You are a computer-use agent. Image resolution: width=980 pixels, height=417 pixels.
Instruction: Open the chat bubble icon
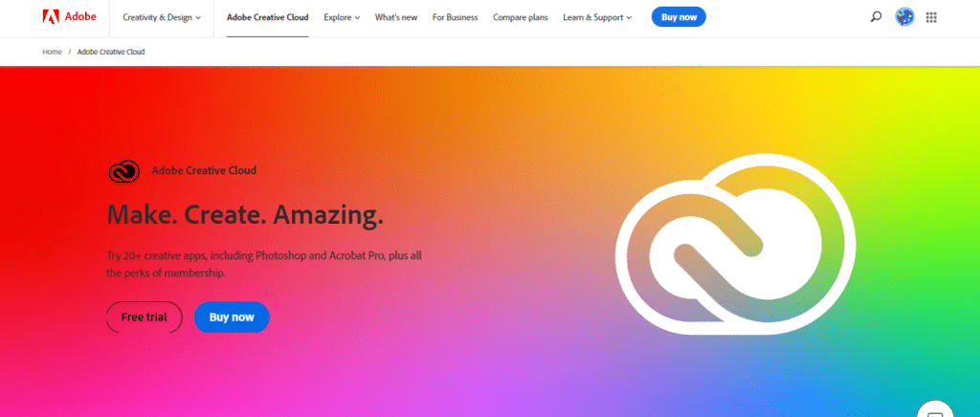tap(935, 412)
